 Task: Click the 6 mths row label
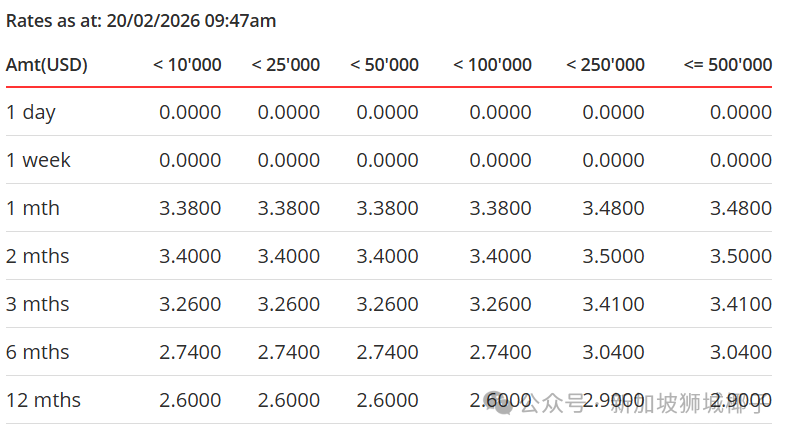point(38,352)
